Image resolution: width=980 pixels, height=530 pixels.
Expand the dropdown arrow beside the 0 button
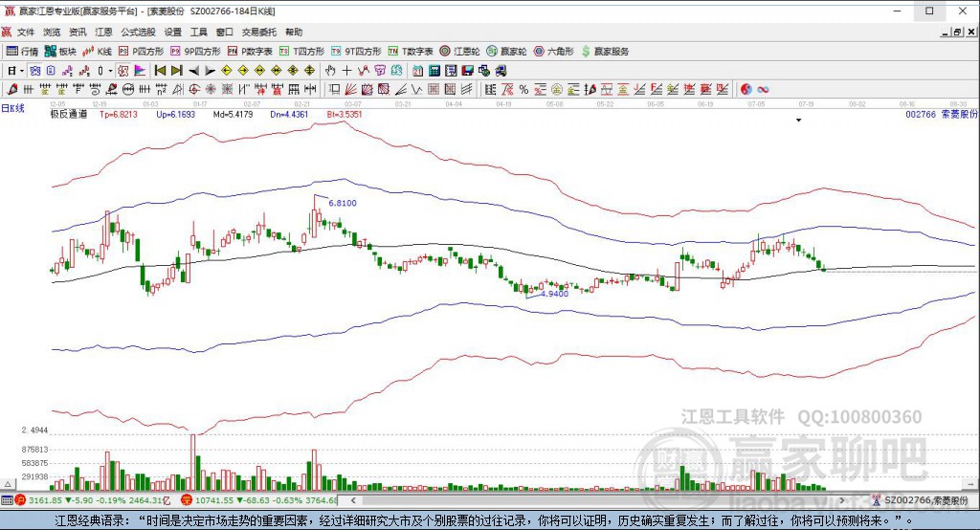click(110, 71)
